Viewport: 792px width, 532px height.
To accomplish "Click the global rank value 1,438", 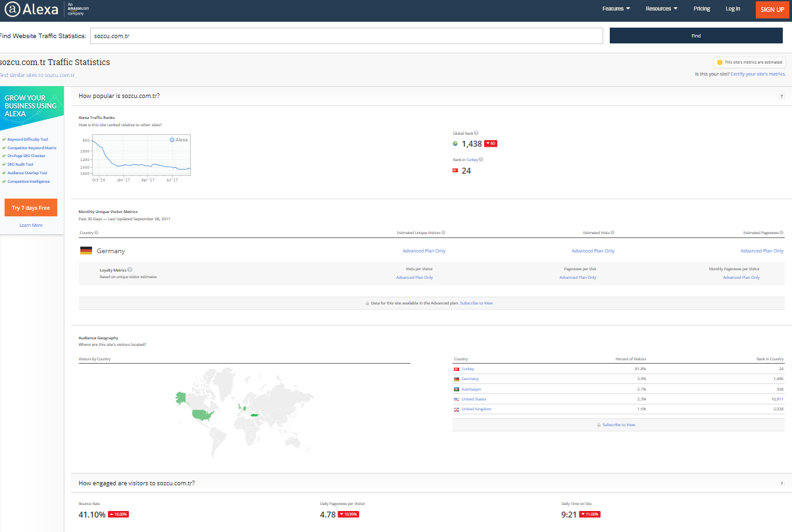I will click(472, 143).
